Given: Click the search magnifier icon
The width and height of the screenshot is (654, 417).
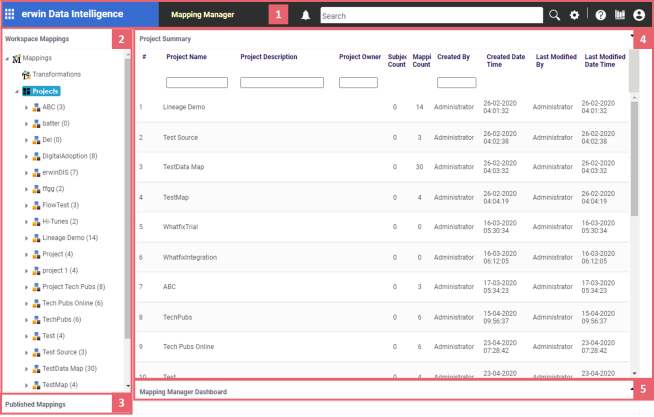Looking at the screenshot, I should pyautogui.click(x=554, y=15).
